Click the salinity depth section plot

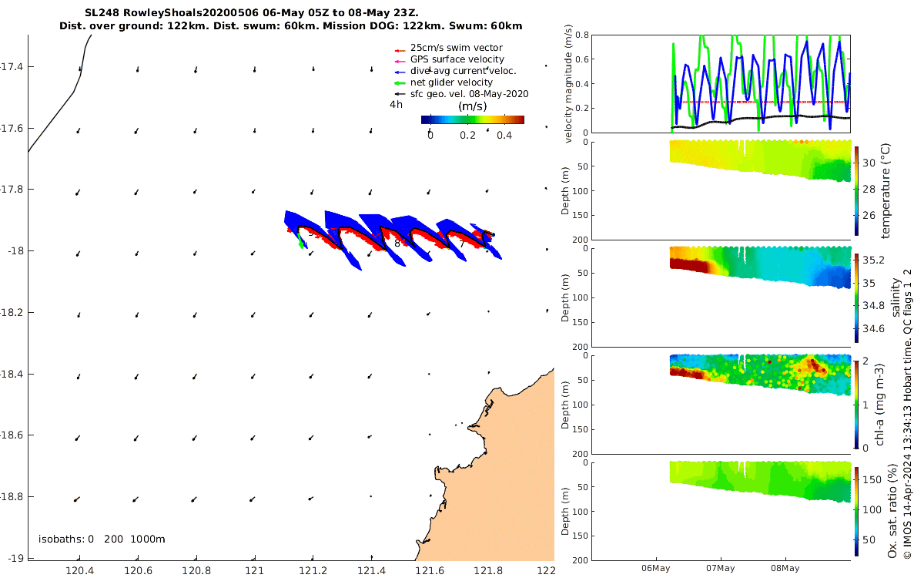click(x=722, y=297)
